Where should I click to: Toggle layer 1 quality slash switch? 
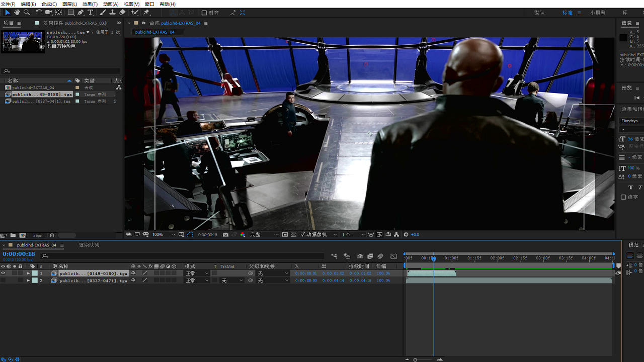tap(144, 274)
